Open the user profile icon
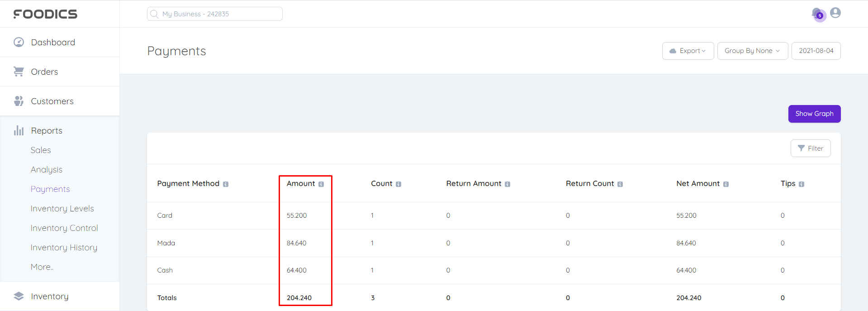The image size is (868, 311). (x=835, y=13)
